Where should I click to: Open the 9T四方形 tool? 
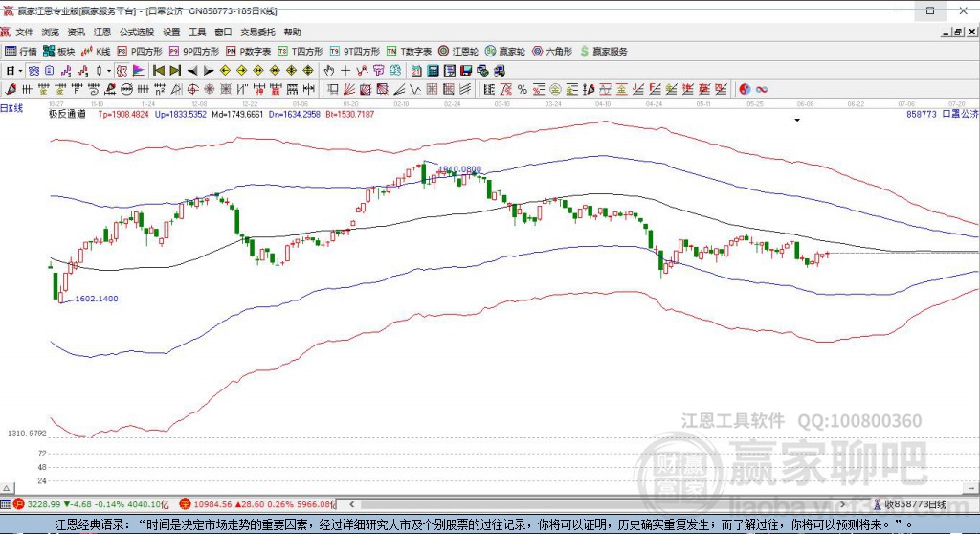(354, 52)
